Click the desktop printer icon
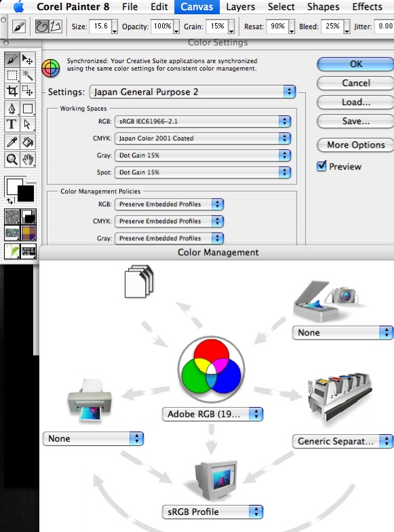394x532 pixels. point(90,401)
